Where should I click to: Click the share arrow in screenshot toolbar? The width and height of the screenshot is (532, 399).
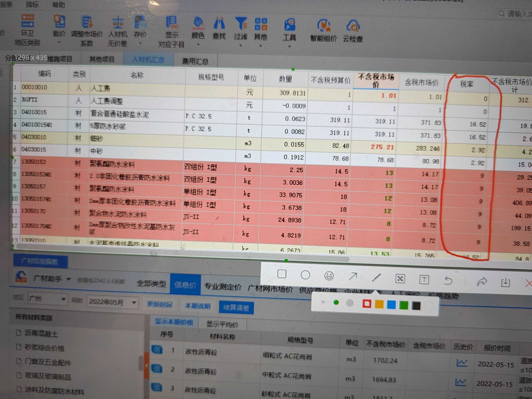click(x=482, y=282)
